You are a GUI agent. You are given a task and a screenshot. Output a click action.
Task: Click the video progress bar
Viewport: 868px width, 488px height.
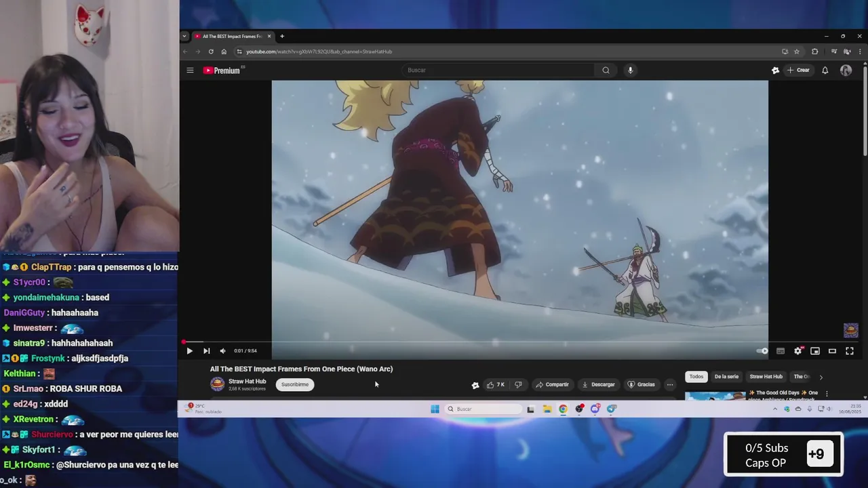(x=520, y=342)
